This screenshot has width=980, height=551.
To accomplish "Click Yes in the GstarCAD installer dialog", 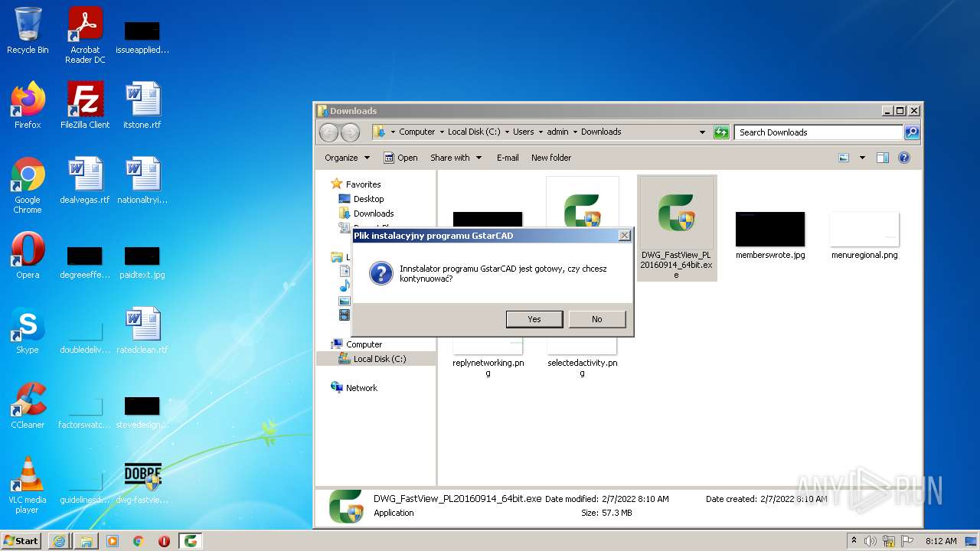I will 534,319.
